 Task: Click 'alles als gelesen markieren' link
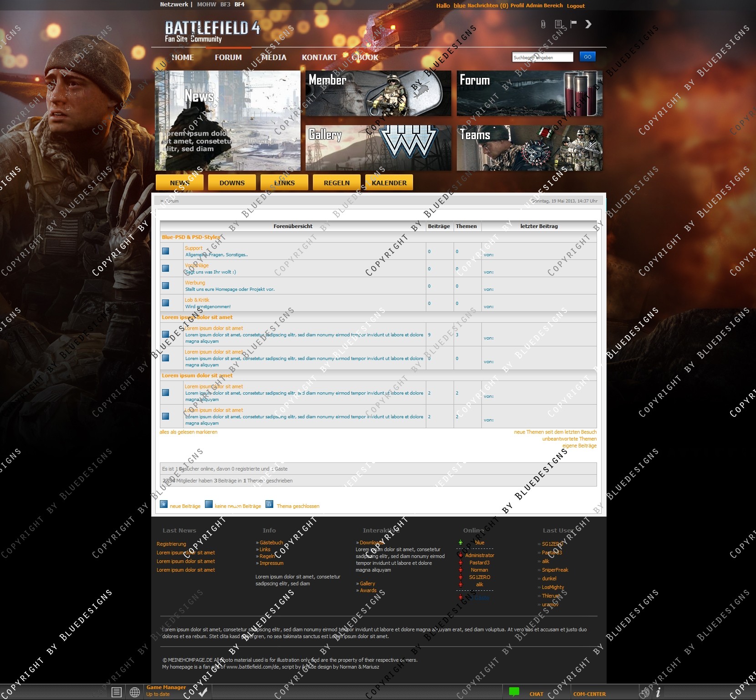[x=189, y=432]
